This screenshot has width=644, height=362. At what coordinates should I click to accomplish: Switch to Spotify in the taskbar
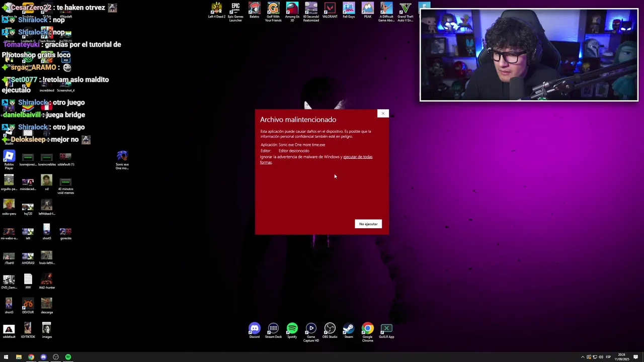68,357
